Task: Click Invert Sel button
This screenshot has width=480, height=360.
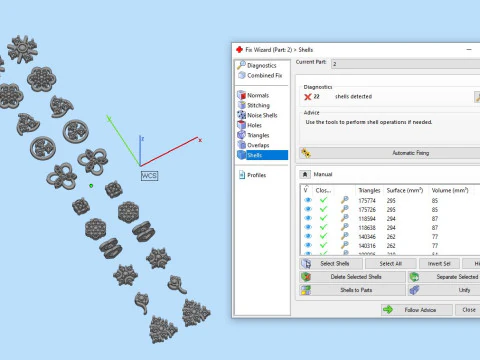Action: coord(439,264)
